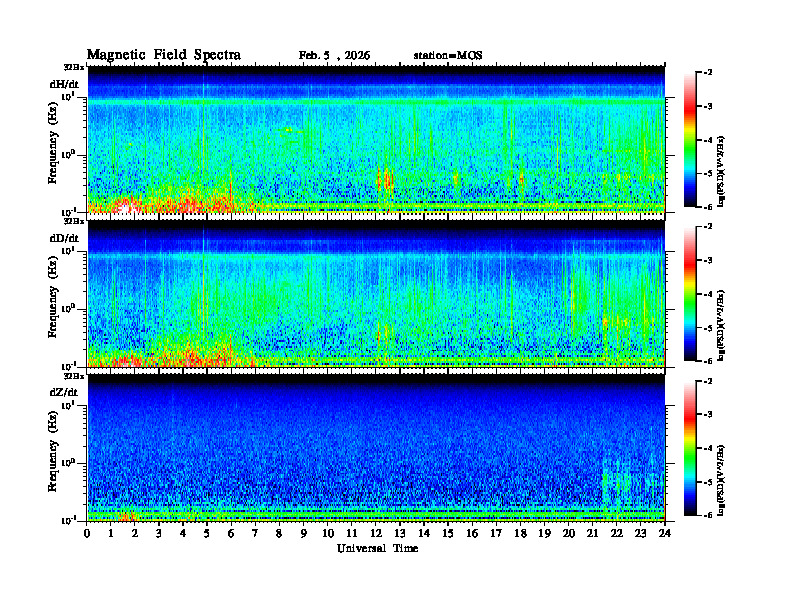The image size is (792, 612).
Task: Click inside the dH/dt spectrogram plot
Action: pos(376,139)
